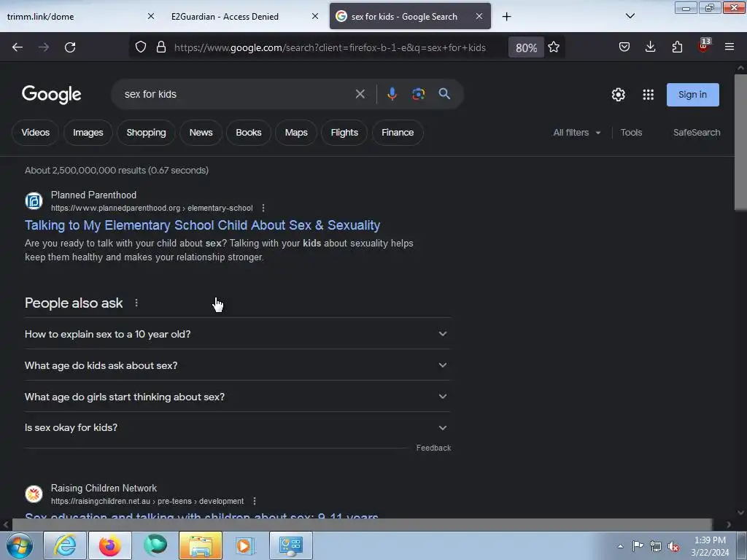Viewport: 747px width, 560px height.
Task: Show hidden system tray icons arrow
Action: pyautogui.click(x=620, y=546)
